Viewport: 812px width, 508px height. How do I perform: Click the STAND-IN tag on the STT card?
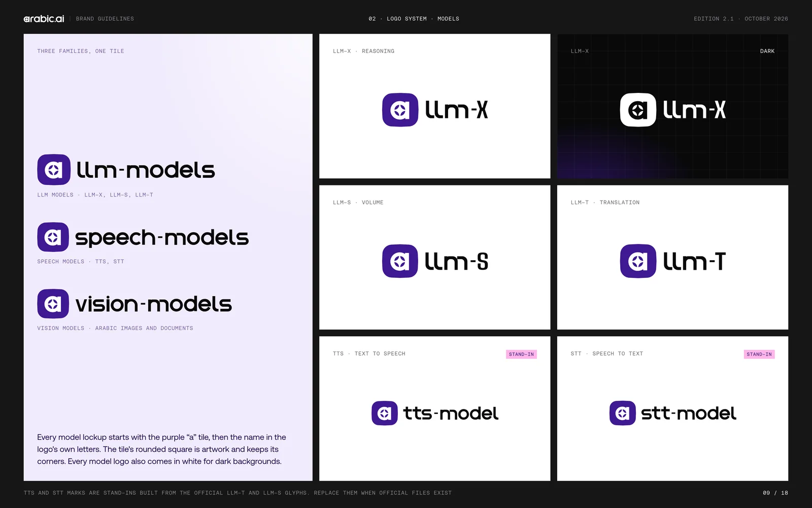coord(759,354)
